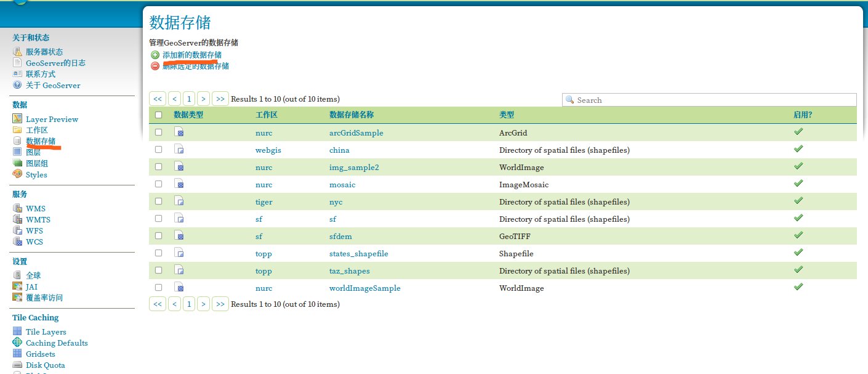This screenshot has width=868, height=374.
Task: Open the webgis workspace link
Action: (268, 150)
